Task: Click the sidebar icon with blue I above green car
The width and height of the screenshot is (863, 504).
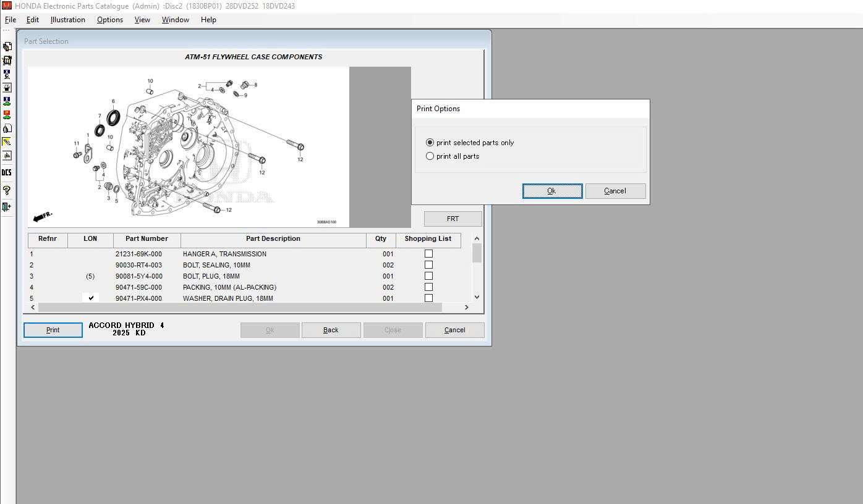Action: click(x=7, y=101)
